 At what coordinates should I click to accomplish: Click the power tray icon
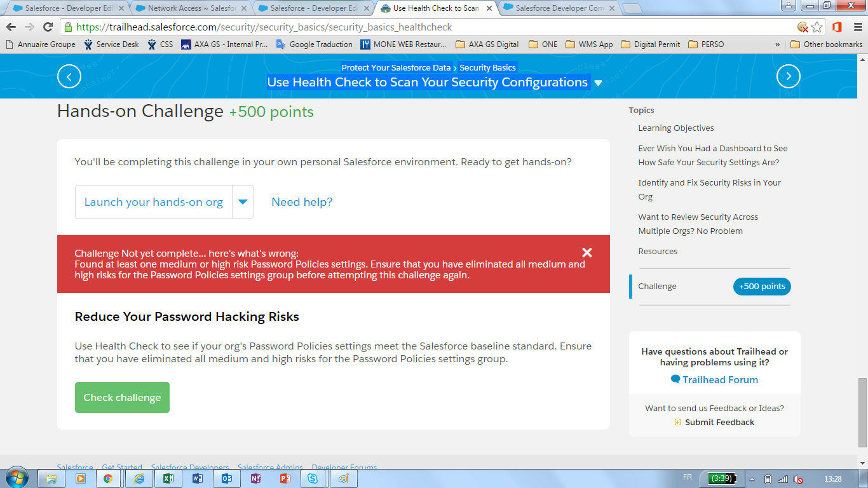click(x=768, y=479)
